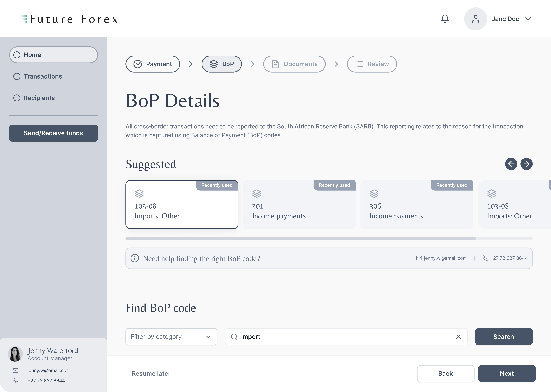The height and width of the screenshot is (392, 551).
Task: Click Jenny Waterford's profile photo
Action: (x=15, y=354)
